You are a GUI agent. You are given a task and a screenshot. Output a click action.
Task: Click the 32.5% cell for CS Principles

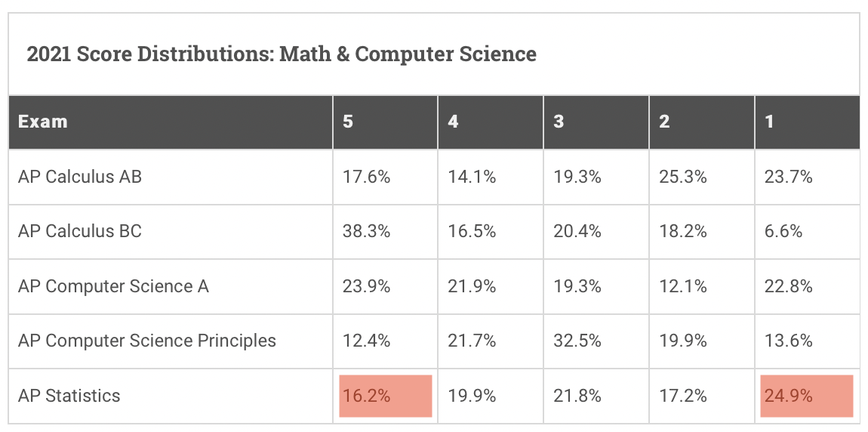pyautogui.click(x=577, y=341)
